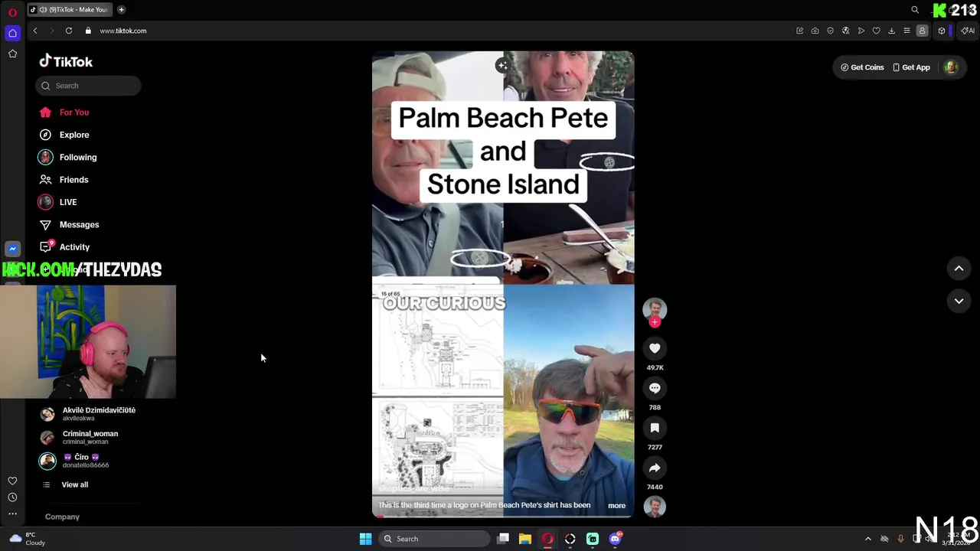The image size is (980, 551).
Task: Expand the Company footer section
Action: [x=62, y=517]
